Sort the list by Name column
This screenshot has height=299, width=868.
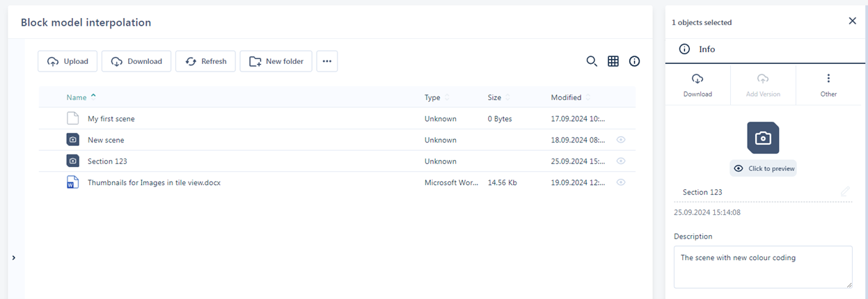[77, 97]
